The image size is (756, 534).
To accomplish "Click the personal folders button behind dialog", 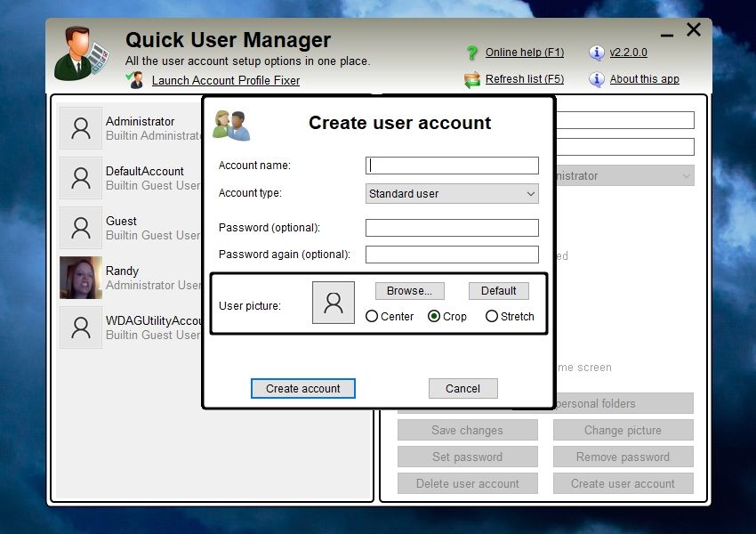I will [623, 403].
